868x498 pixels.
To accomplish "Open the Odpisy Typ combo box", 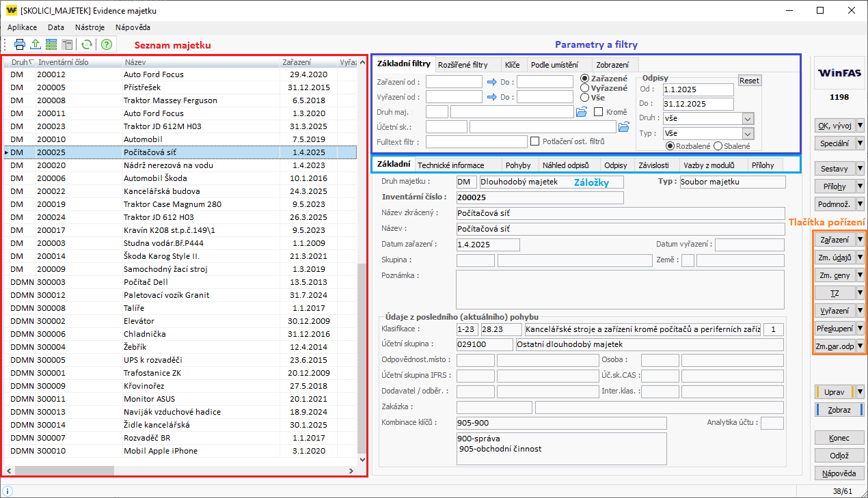I will click(x=747, y=133).
